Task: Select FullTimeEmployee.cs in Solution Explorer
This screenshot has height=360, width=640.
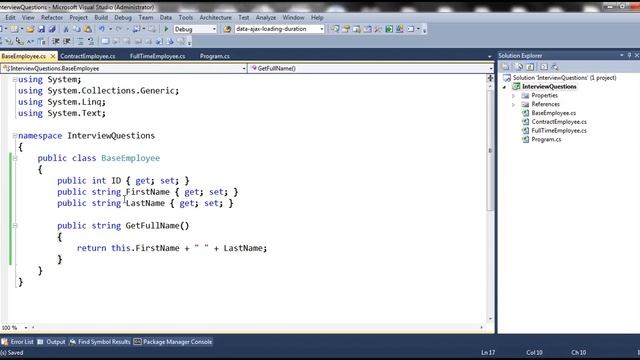Action: [559, 131]
